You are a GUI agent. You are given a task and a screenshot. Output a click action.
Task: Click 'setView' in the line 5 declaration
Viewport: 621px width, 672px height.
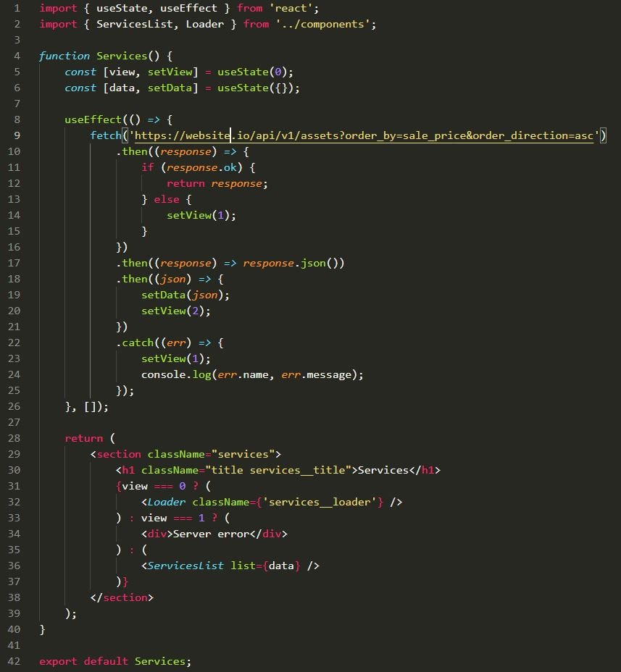(x=170, y=72)
